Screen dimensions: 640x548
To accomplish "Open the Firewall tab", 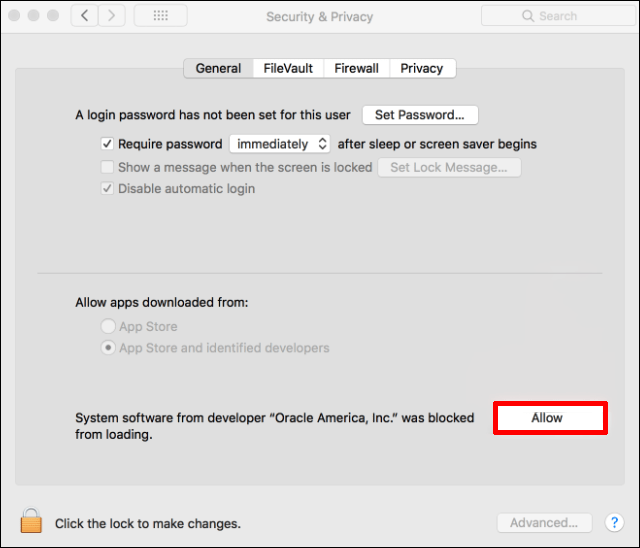I will [356, 68].
